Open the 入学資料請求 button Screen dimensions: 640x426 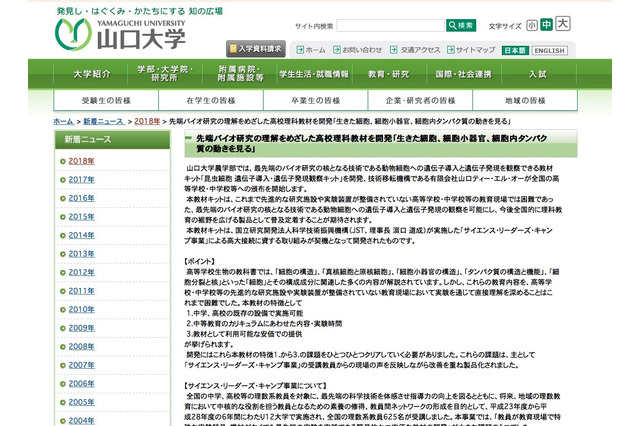click(255, 47)
